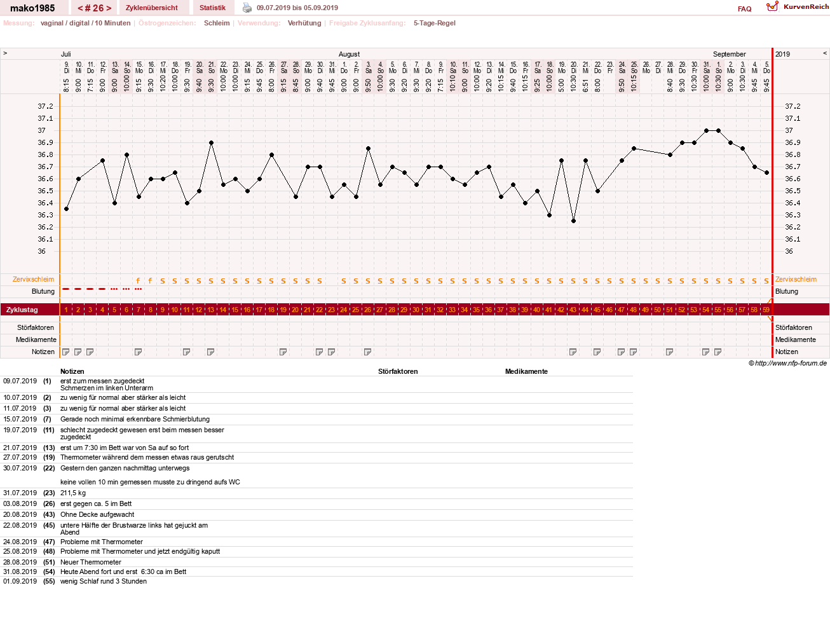Click the mako1985 username header
Screen dimensions: 830x644
click(32, 8)
